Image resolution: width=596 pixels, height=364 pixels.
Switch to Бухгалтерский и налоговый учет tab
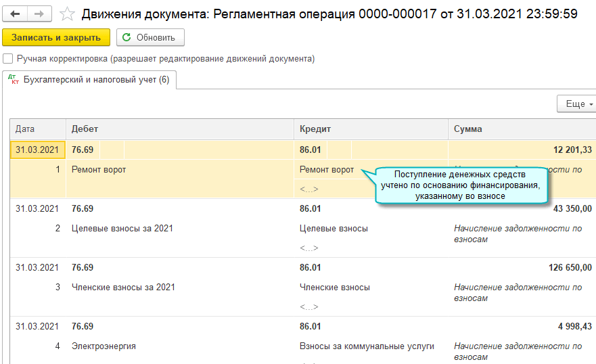[x=96, y=80]
